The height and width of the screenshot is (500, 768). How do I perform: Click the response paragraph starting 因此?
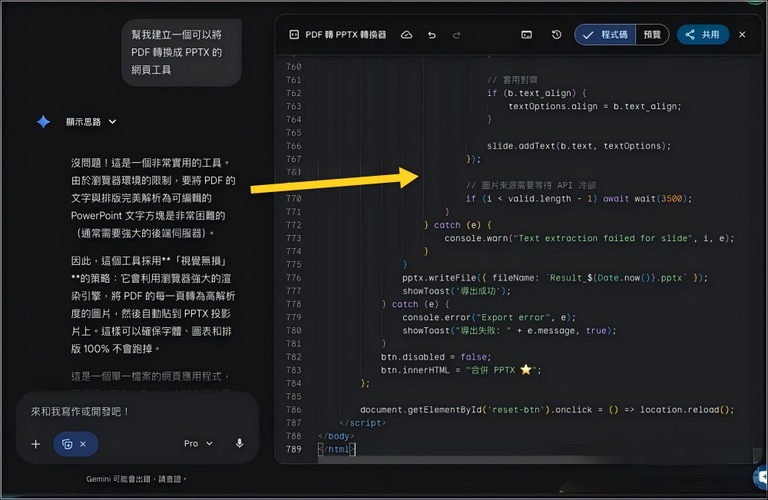153,305
